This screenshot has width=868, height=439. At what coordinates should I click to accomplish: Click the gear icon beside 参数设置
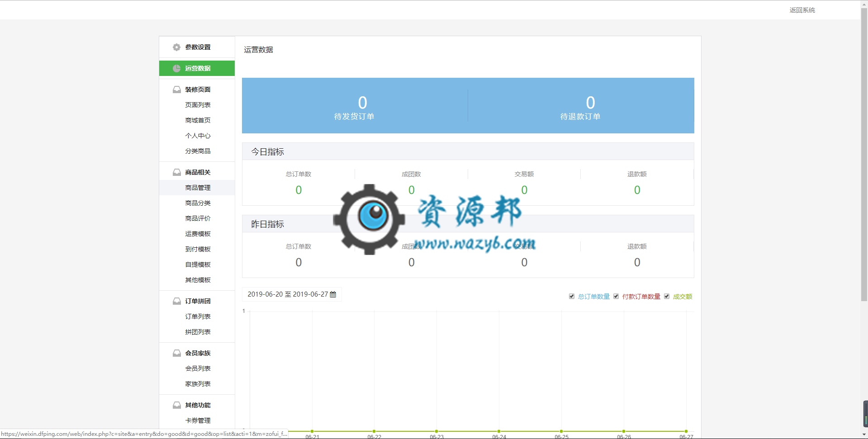tap(176, 47)
